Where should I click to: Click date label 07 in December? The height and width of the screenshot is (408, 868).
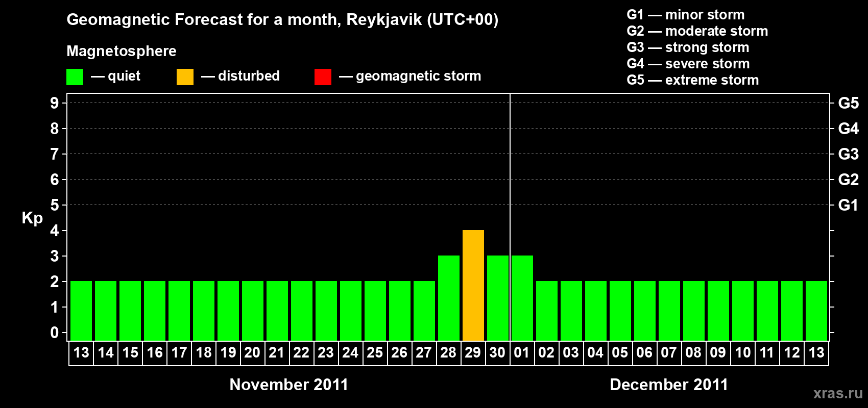669,352
